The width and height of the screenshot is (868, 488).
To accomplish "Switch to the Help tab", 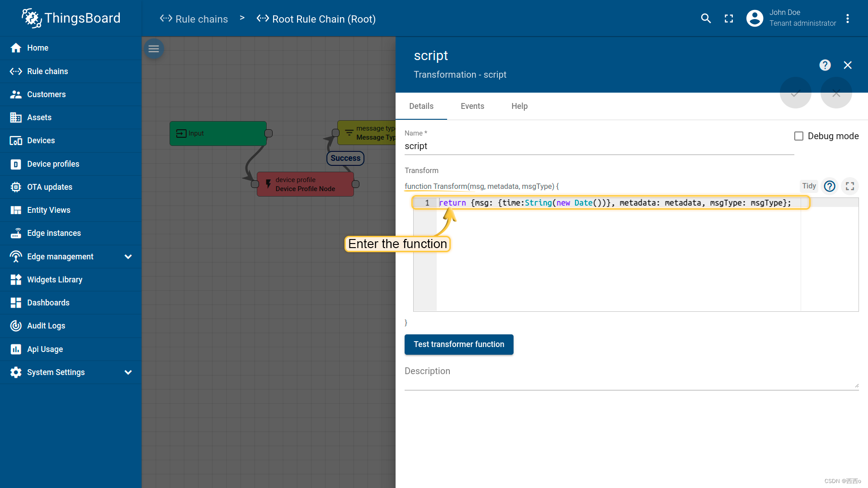I will tap(519, 106).
